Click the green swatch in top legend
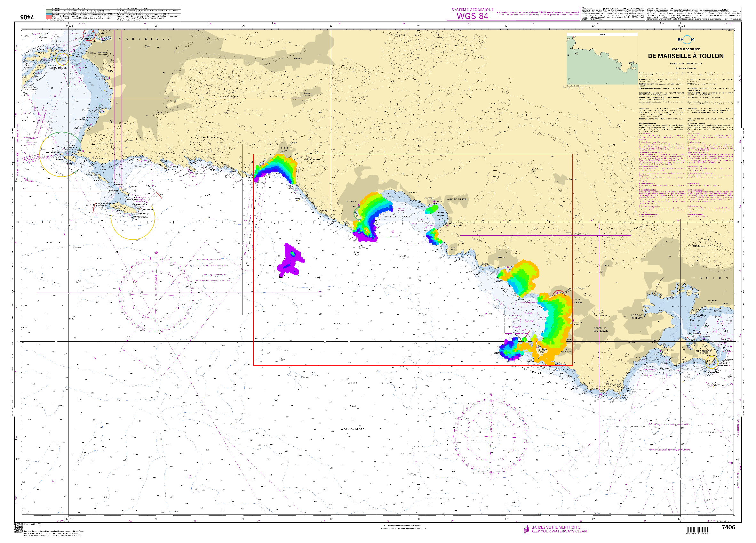Image resolution: width=756 pixels, height=543 pixels. pos(49,11)
